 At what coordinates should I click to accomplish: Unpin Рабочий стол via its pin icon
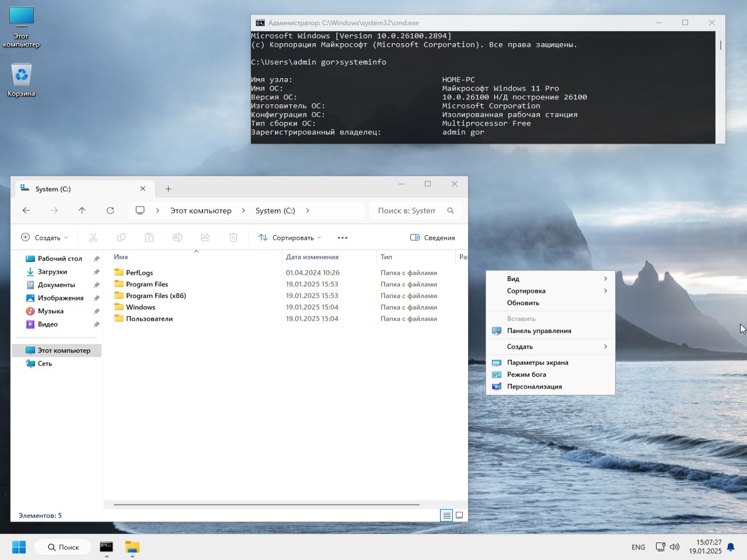(97, 258)
